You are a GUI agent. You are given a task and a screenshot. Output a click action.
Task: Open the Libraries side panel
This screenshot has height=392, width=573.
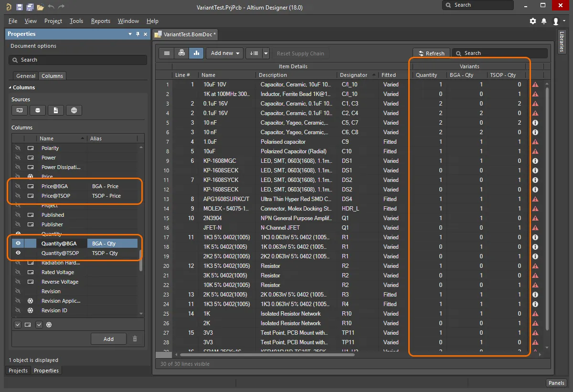pyautogui.click(x=562, y=42)
